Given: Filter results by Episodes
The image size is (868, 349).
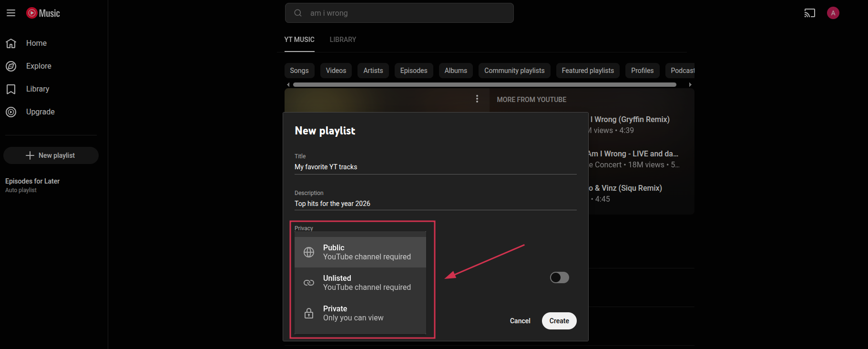Looking at the screenshot, I should [x=414, y=71].
